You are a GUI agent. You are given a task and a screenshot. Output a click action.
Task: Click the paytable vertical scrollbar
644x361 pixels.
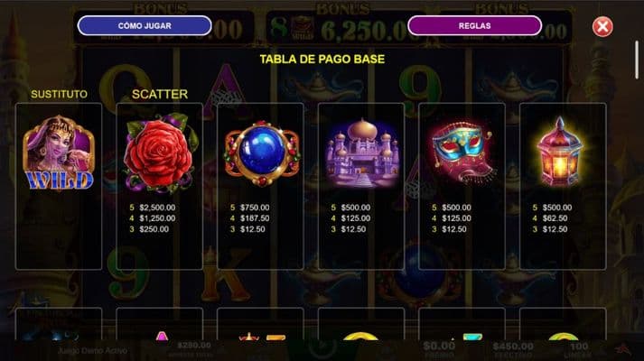pos(637,60)
